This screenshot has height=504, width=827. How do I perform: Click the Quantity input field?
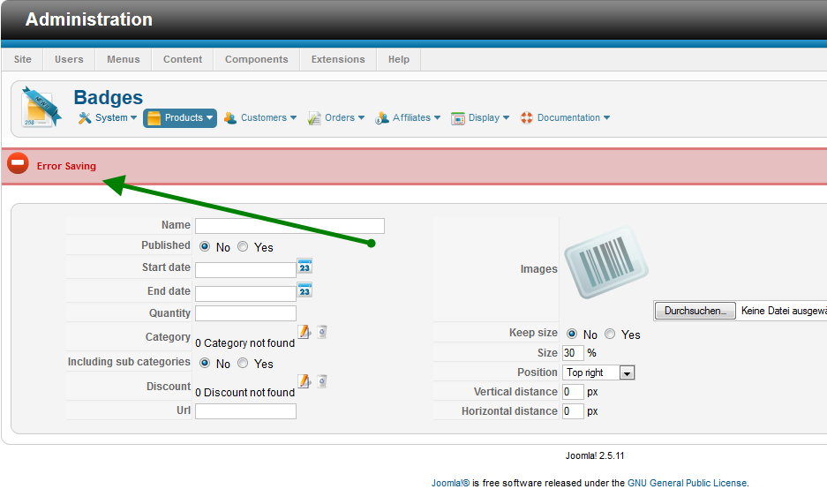[x=245, y=313]
